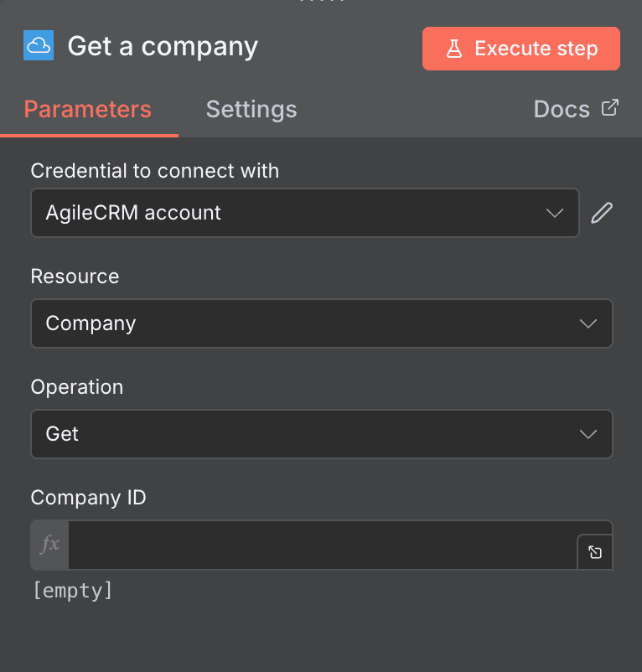Click the pencil icon to edit credential

click(602, 213)
